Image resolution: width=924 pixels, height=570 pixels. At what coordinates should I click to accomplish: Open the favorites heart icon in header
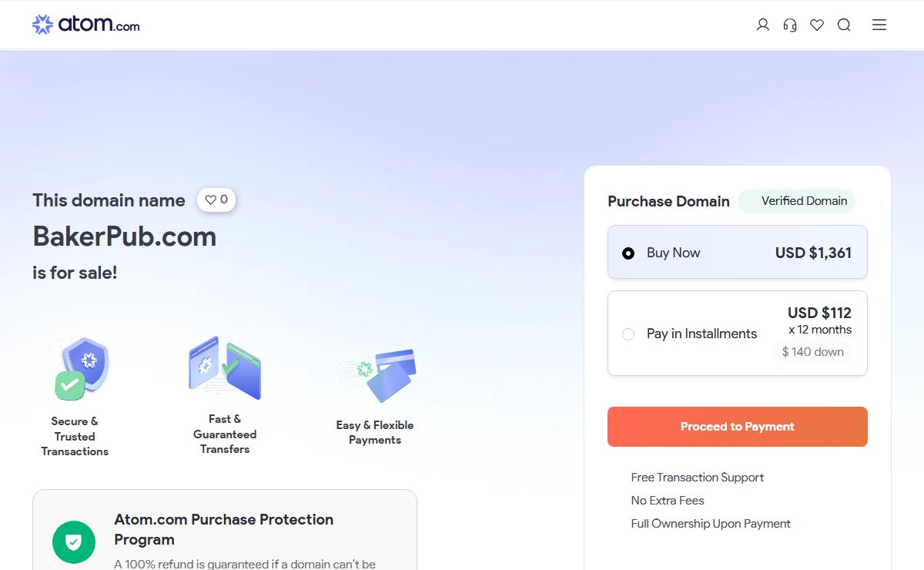pos(817,25)
